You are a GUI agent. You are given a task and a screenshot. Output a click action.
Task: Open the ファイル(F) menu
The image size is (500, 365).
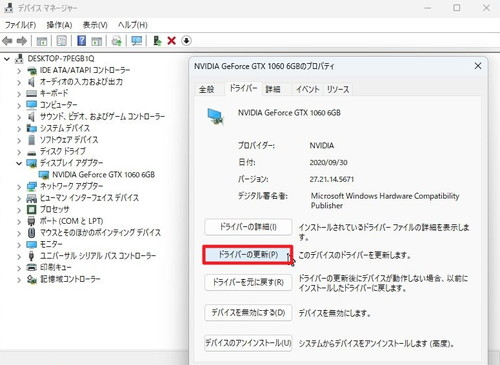tap(20, 25)
